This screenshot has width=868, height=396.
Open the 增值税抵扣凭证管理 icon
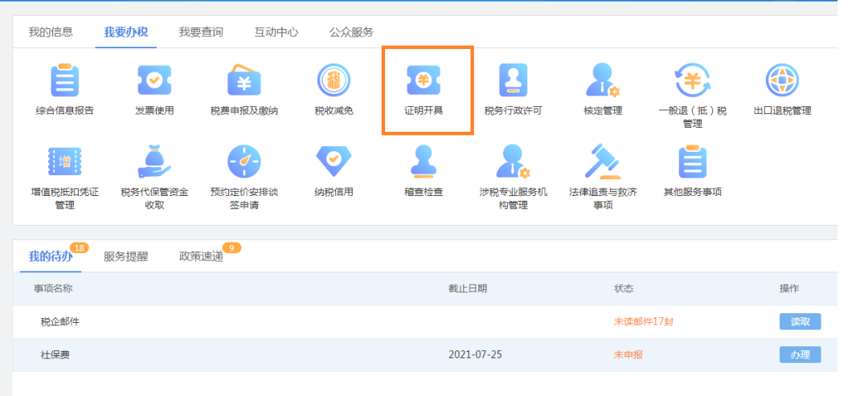pos(65,162)
